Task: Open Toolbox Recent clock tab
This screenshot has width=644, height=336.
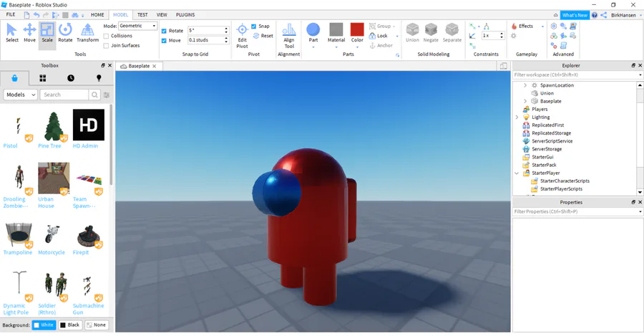Action: pyautogui.click(x=71, y=78)
